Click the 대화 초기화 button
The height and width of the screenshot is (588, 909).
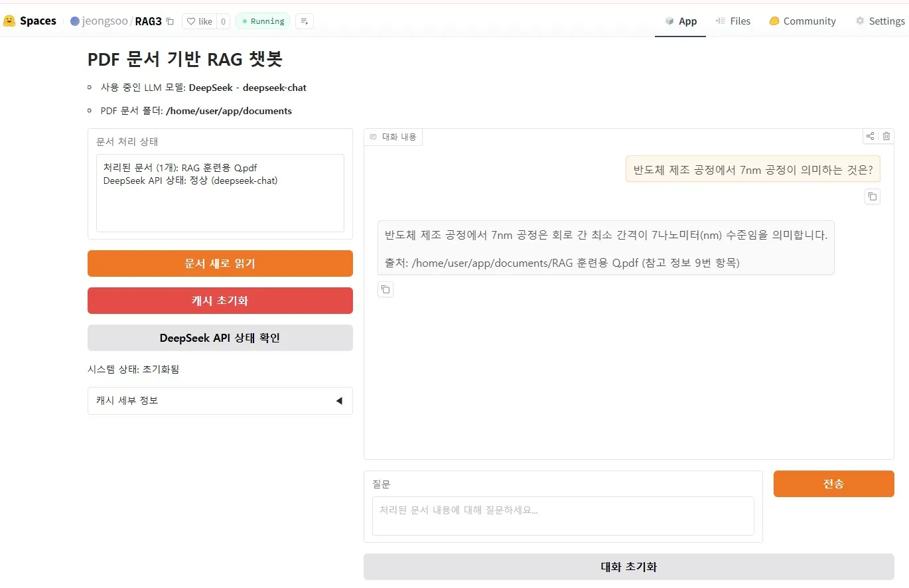click(629, 567)
